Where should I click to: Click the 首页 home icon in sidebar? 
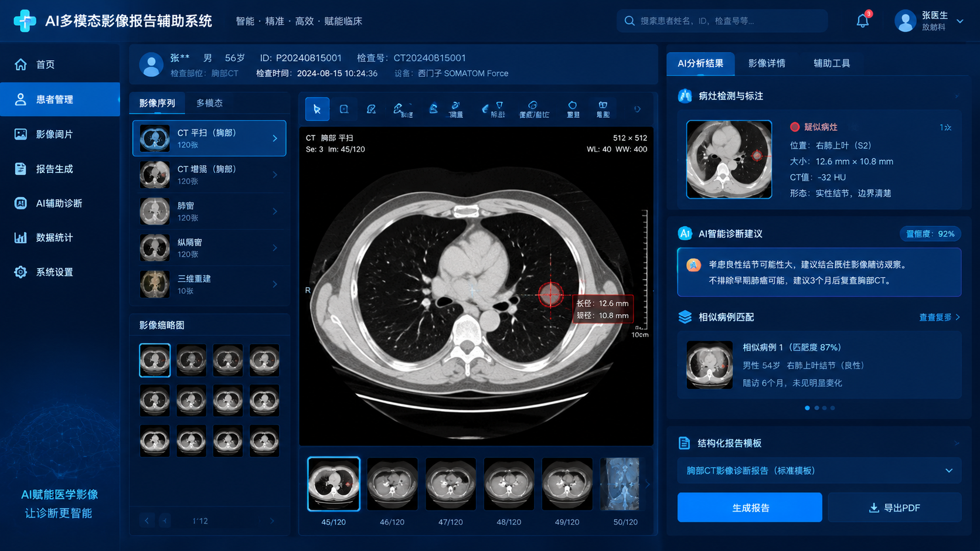[21, 64]
